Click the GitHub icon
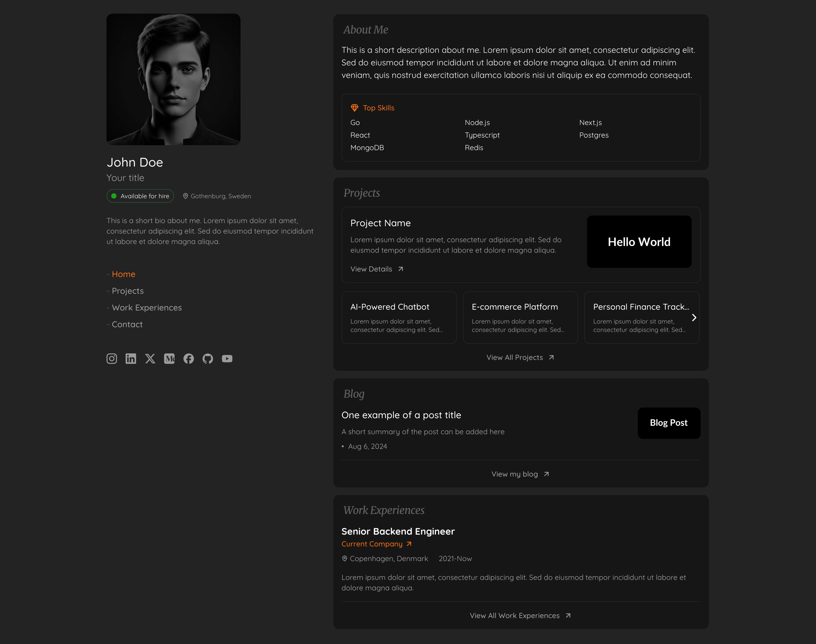Image resolution: width=816 pixels, height=644 pixels. 208,359
